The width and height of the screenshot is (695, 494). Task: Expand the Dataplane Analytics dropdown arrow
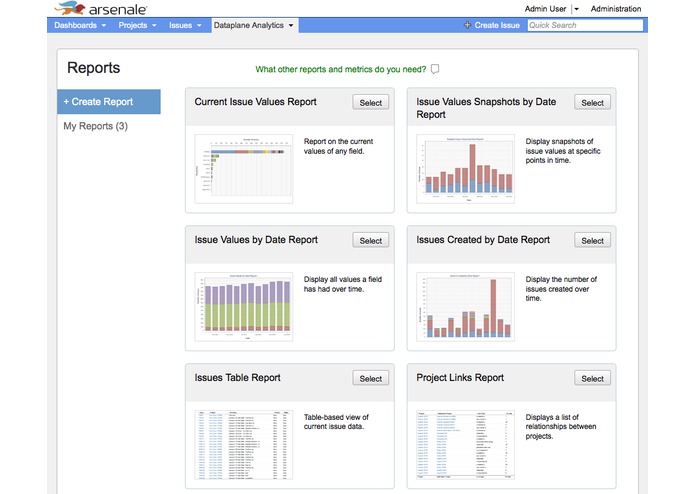(291, 26)
